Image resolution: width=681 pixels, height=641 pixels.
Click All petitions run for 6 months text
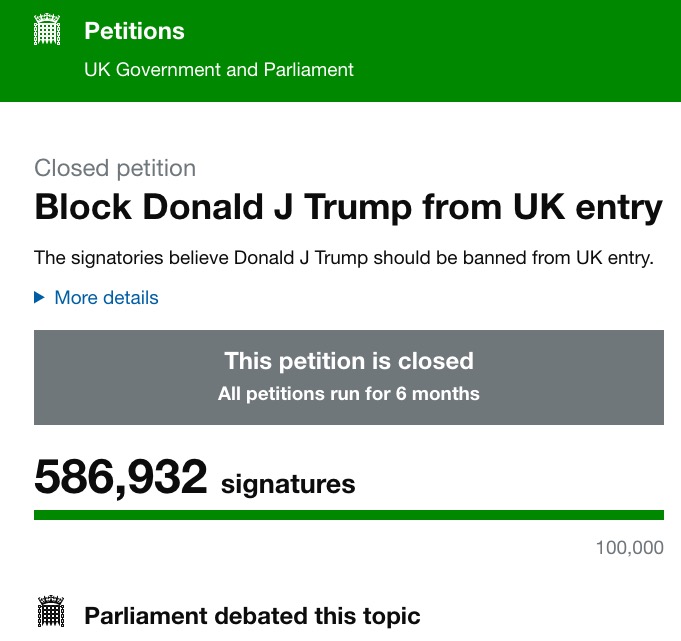point(349,394)
